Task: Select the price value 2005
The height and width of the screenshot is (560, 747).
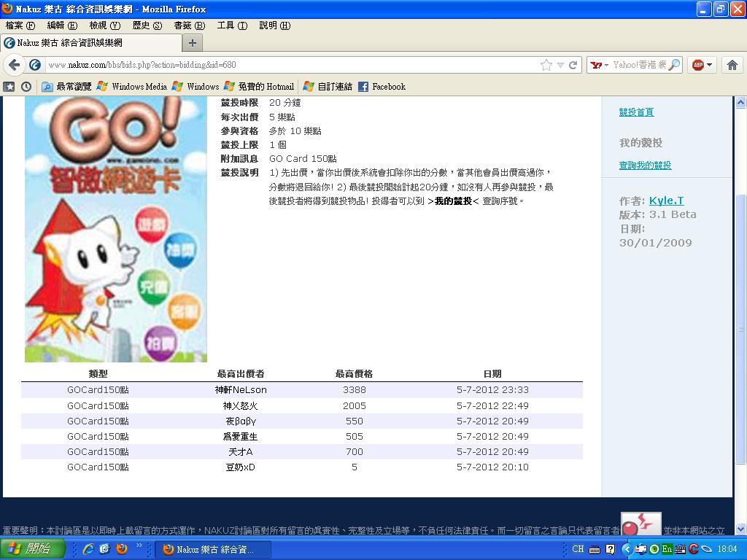Action: (x=355, y=405)
